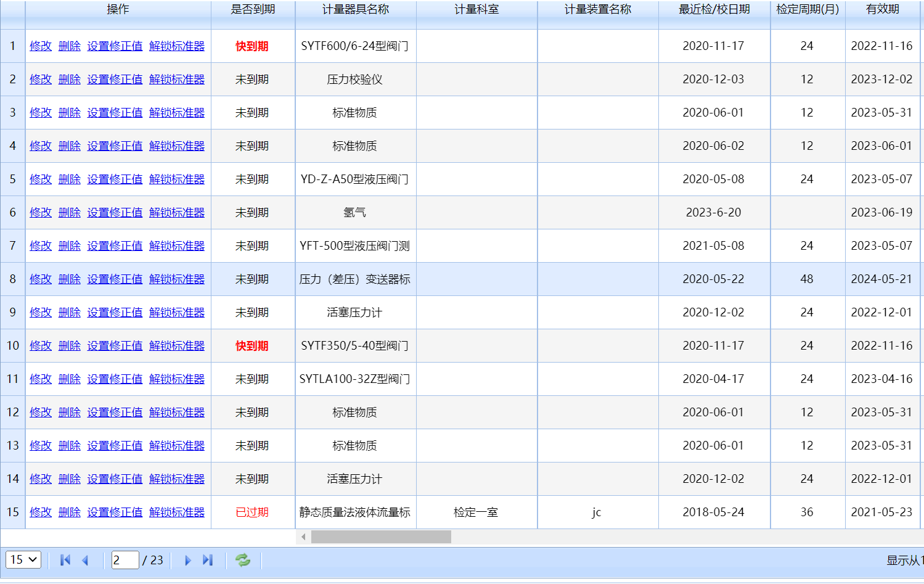Click the page number input field

125,560
